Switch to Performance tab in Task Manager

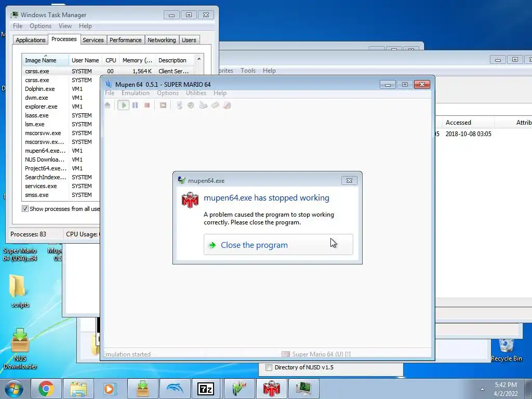(126, 40)
